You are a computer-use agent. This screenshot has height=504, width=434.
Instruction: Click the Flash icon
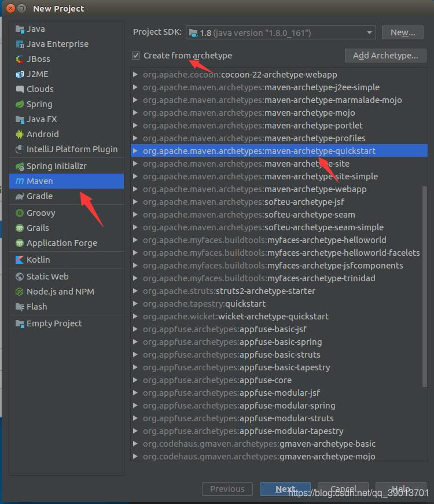[20, 307]
